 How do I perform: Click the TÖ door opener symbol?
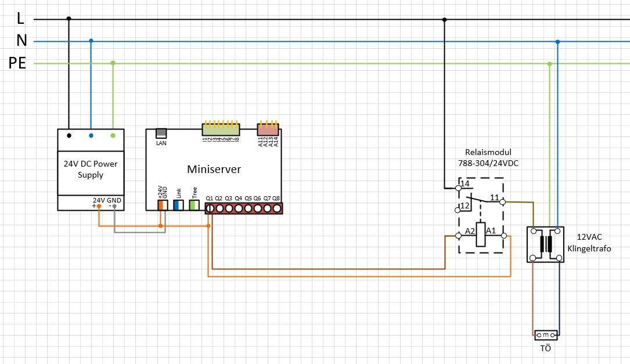click(546, 335)
